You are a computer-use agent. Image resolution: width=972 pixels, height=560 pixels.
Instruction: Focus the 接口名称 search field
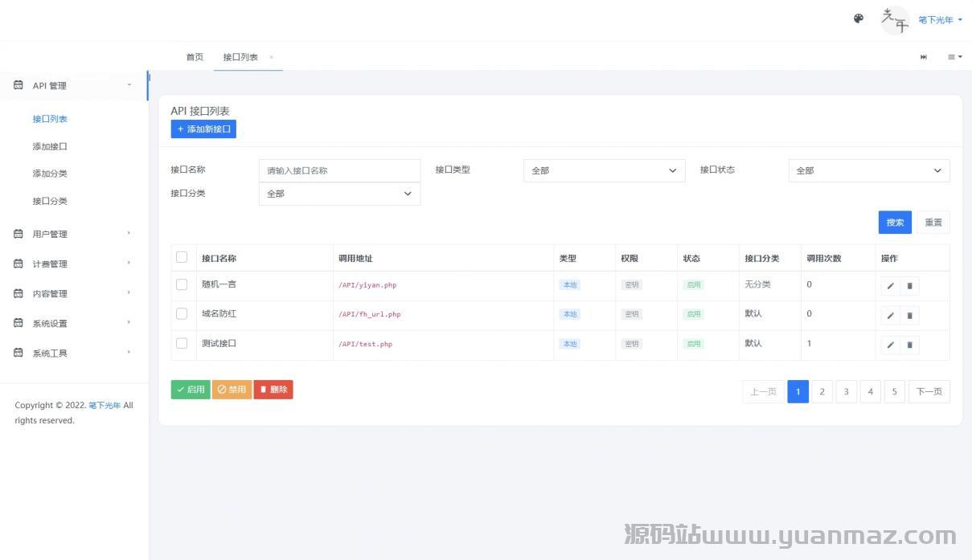pyautogui.click(x=339, y=170)
